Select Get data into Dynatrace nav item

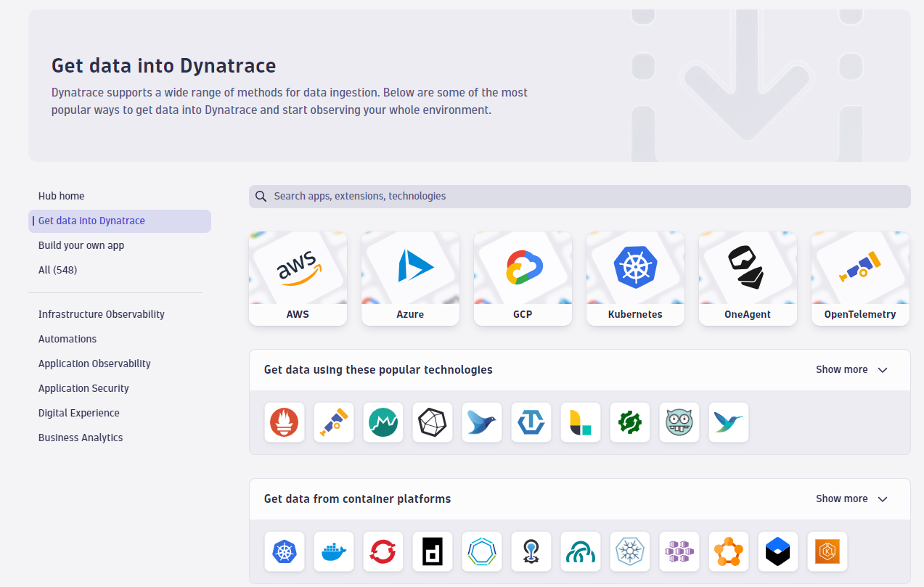(120, 221)
